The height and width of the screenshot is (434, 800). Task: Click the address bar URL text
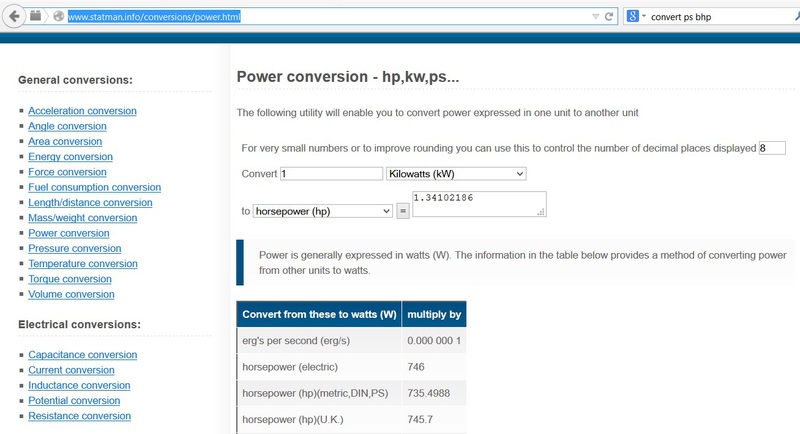154,17
